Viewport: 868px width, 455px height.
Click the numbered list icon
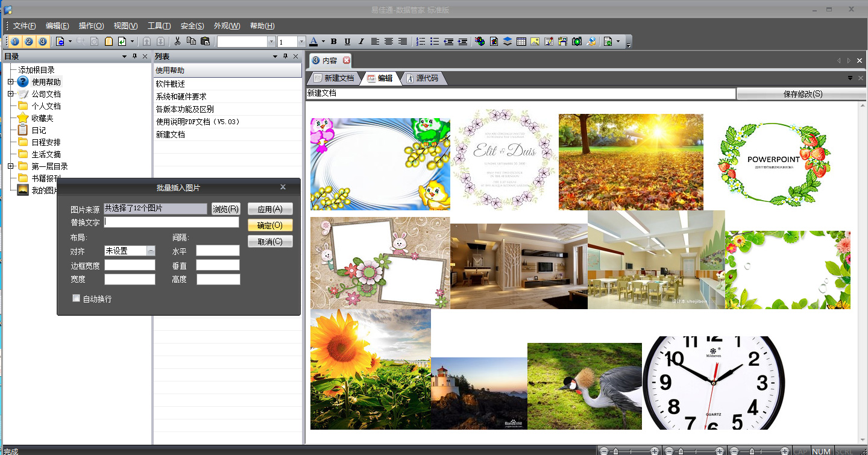pyautogui.click(x=421, y=42)
